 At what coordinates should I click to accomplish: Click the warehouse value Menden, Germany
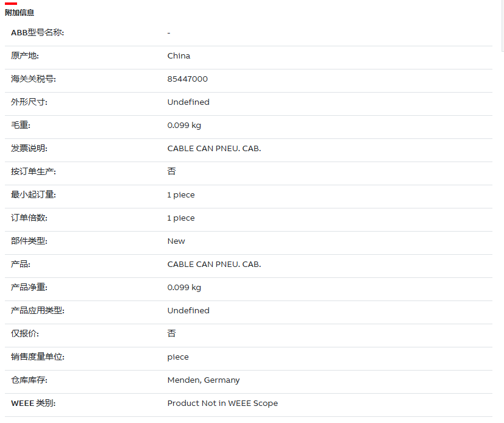coord(204,380)
